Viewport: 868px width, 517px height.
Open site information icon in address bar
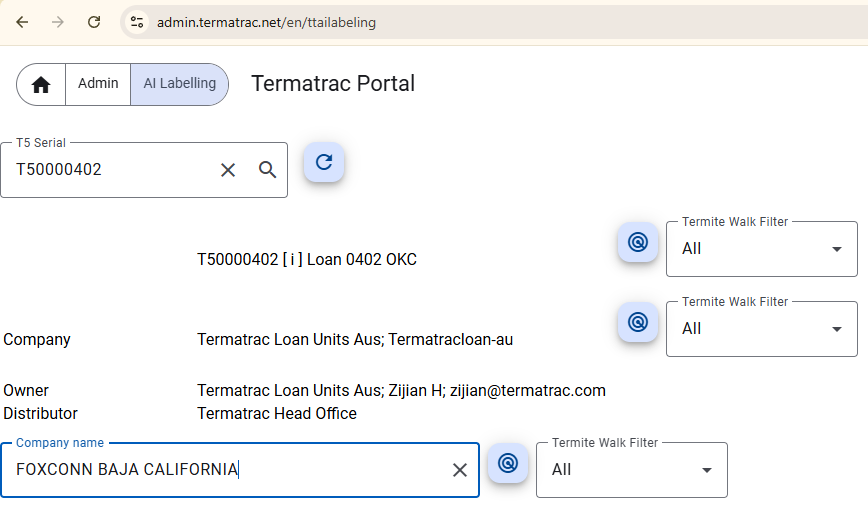pyautogui.click(x=137, y=22)
